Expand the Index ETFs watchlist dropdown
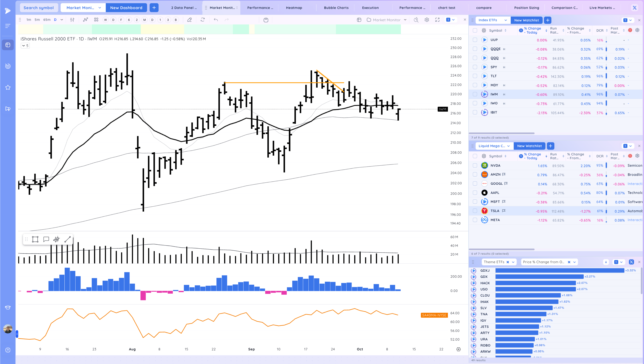The height and width of the screenshot is (364, 644). (x=506, y=20)
